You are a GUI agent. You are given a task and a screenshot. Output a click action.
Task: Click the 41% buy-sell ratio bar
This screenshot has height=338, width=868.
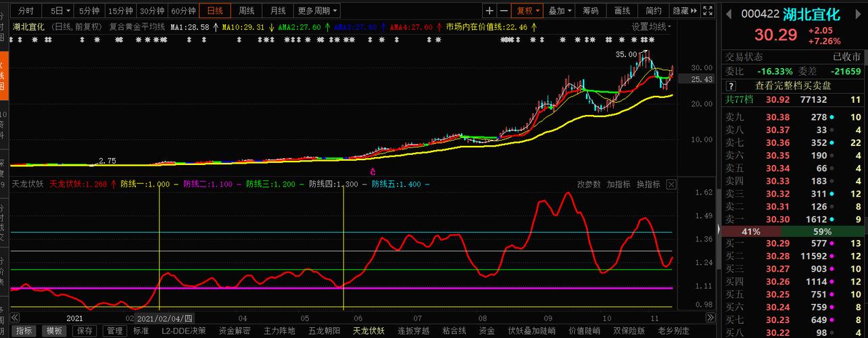pyautogui.click(x=751, y=231)
